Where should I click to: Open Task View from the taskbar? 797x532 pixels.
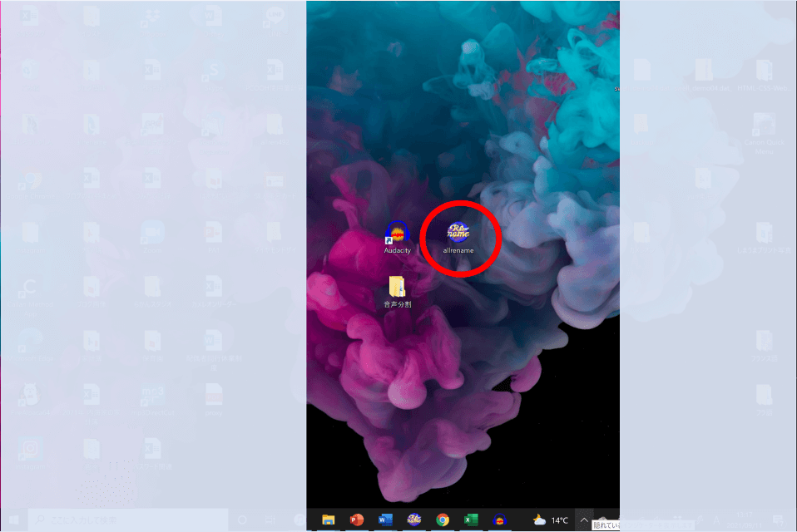pyautogui.click(x=270, y=520)
